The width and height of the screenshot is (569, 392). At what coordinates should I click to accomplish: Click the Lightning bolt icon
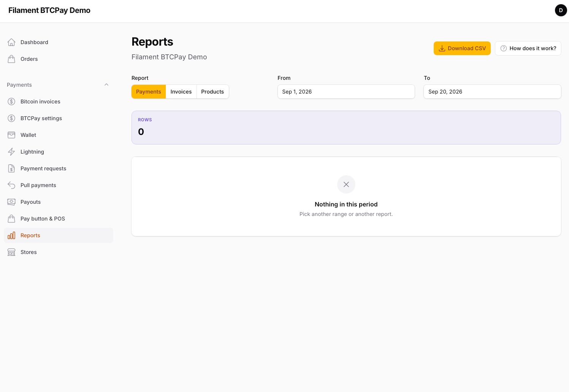point(11,152)
